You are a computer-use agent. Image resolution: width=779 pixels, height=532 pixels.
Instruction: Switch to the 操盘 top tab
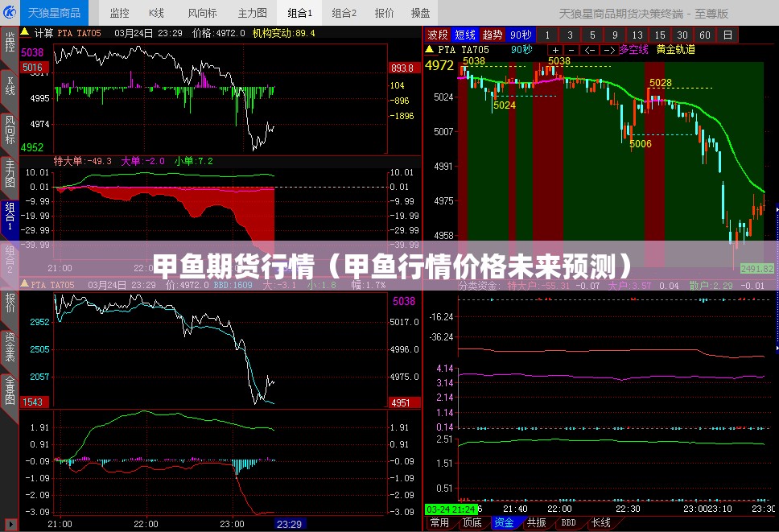tap(420, 13)
